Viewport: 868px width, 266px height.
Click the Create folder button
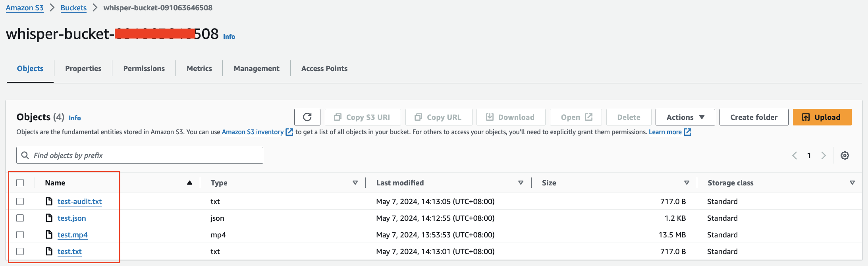(x=754, y=117)
